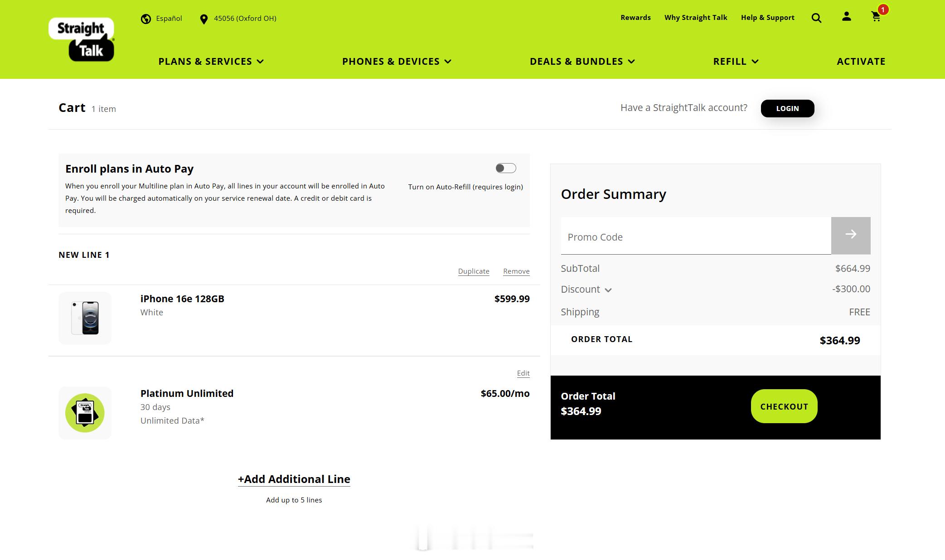
Task: Expand the Discount details chevron
Action: (x=608, y=290)
